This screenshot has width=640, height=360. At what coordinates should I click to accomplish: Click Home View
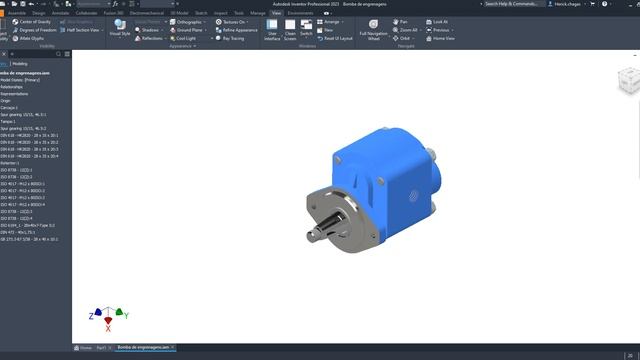click(440, 38)
